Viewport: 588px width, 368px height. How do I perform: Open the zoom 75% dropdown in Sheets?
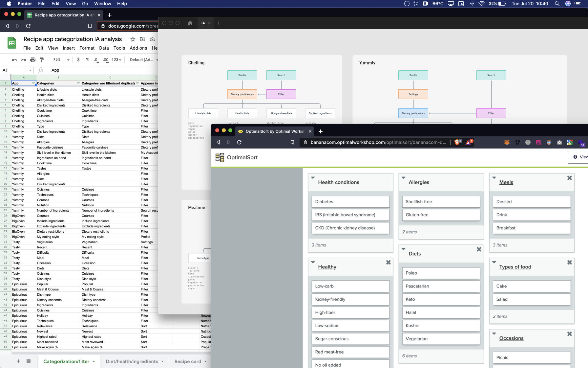coord(61,60)
